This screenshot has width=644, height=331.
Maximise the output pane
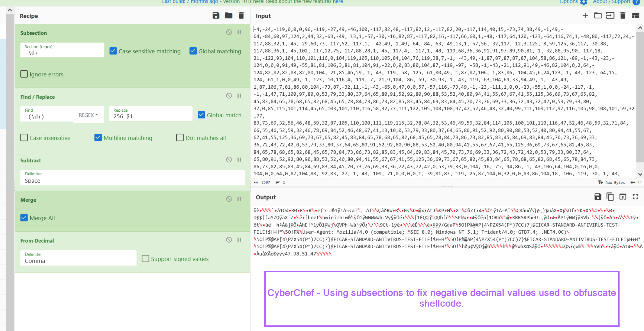(x=635, y=197)
